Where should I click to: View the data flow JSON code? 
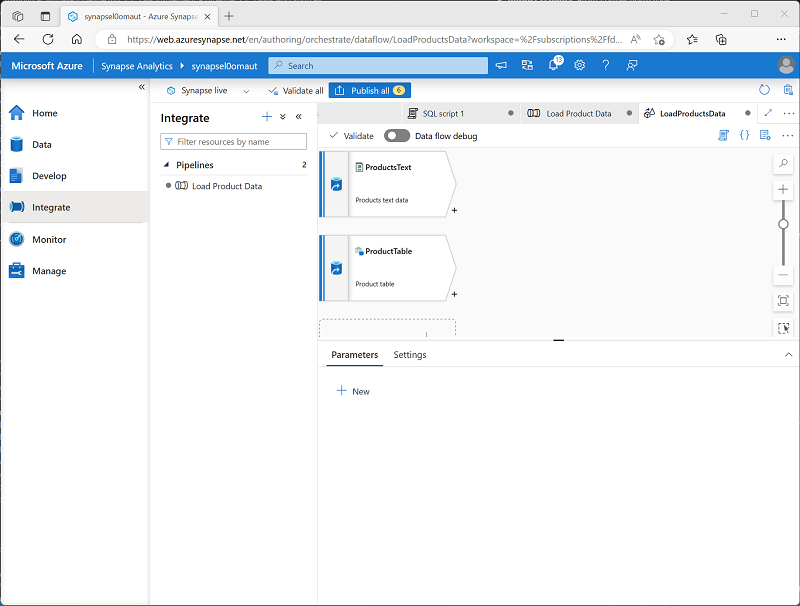(x=744, y=135)
